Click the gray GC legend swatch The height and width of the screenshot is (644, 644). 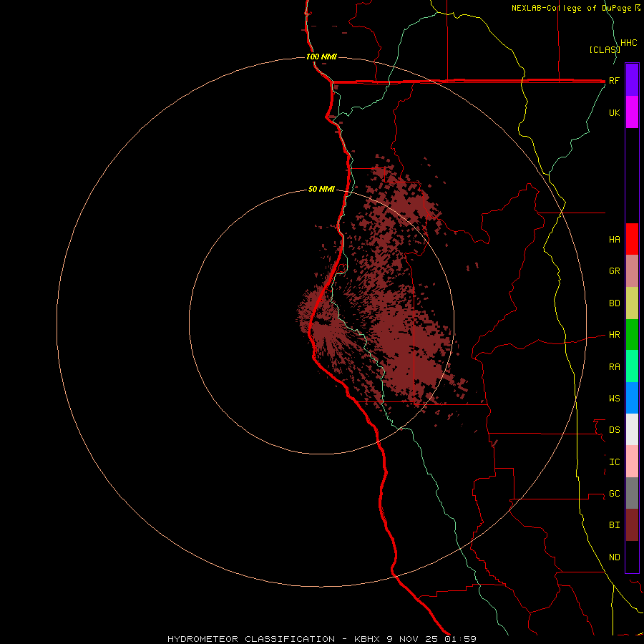[x=632, y=493]
